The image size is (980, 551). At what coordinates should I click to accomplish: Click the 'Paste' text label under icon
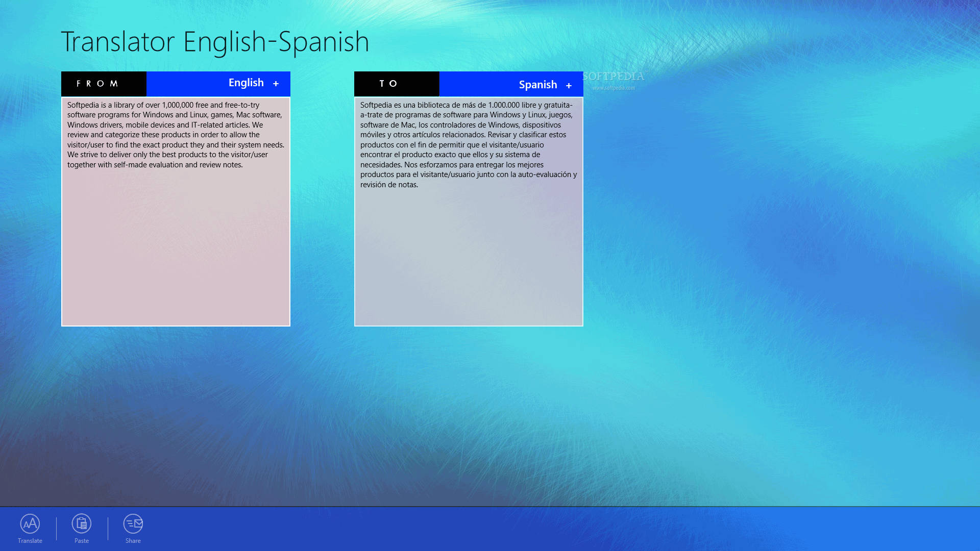[x=82, y=541]
